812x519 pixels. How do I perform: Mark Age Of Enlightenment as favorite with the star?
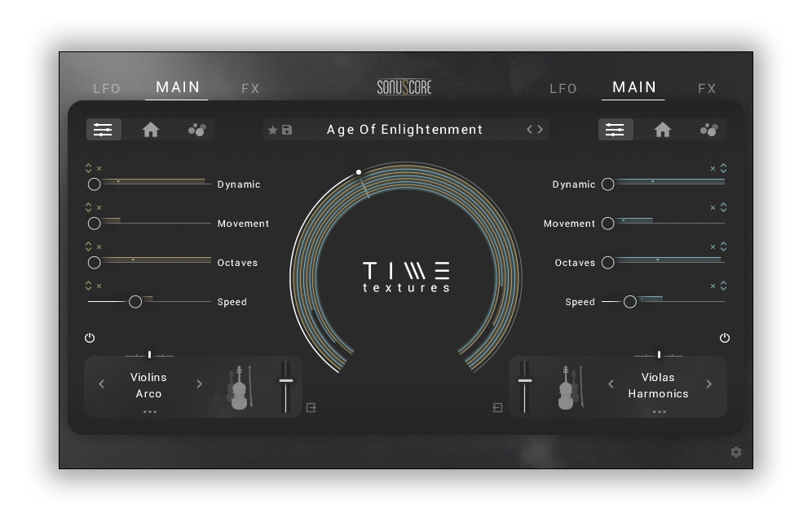(271, 129)
